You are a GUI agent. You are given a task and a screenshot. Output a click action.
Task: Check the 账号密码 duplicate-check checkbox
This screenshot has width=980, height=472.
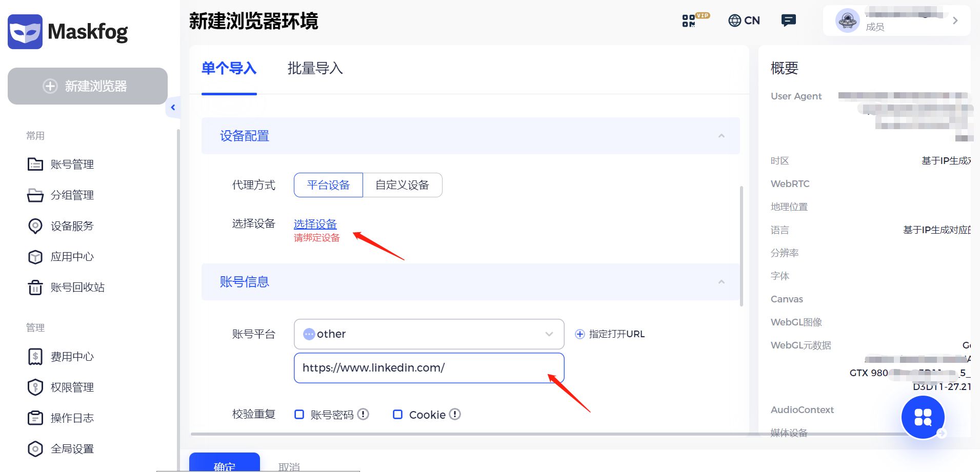299,414
